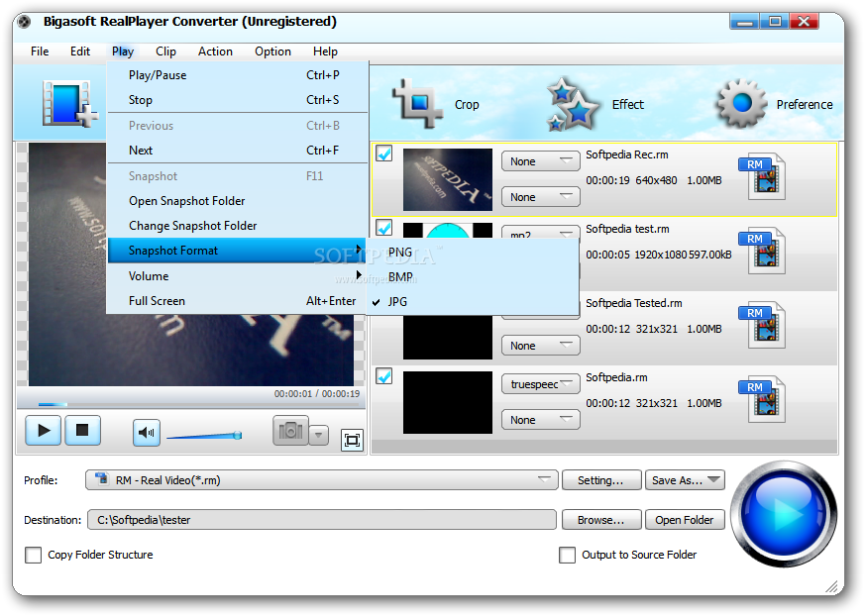Click the play button under preview
Viewport: 865px width, 616px height.
(43, 430)
